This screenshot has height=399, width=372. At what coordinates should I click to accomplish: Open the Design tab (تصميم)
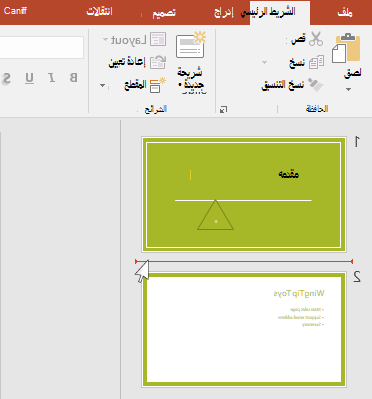pyautogui.click(x=164, y=13)
